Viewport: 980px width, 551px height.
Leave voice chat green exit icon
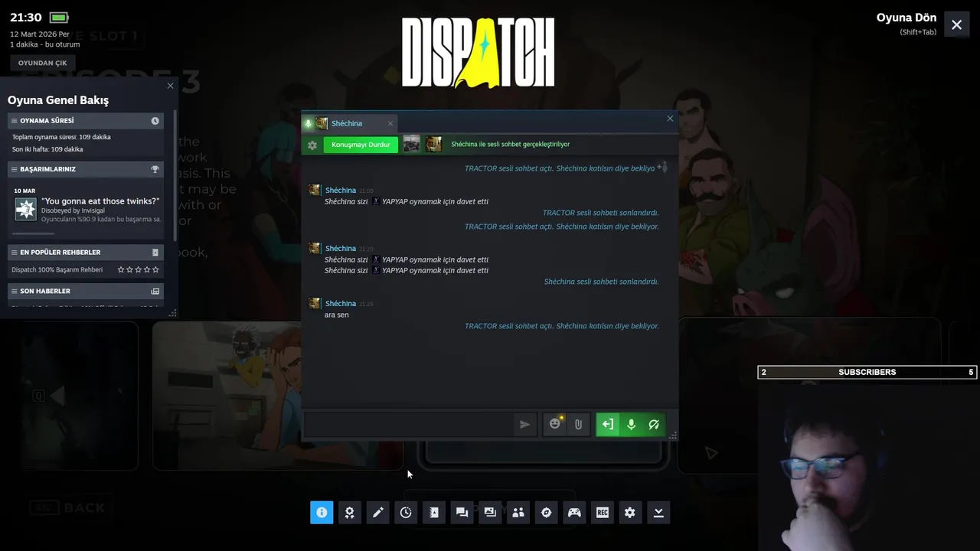click(608, 424)
